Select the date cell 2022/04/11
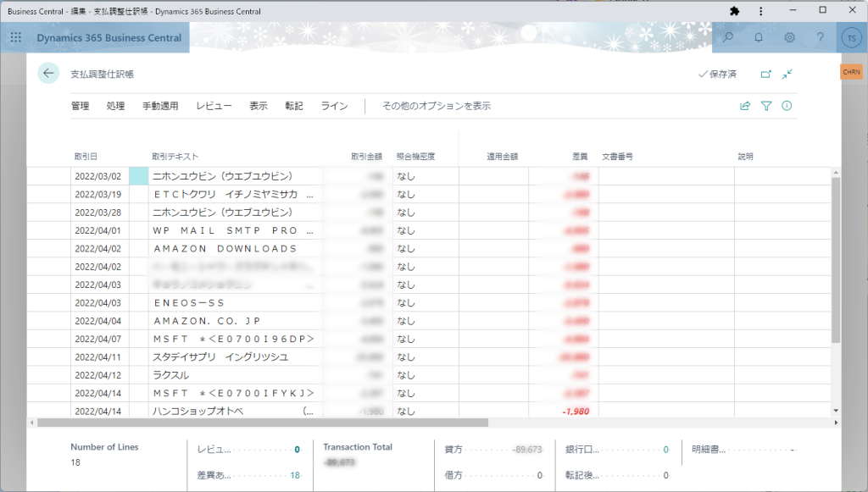868x492 pixels. (x=98, y=357)
